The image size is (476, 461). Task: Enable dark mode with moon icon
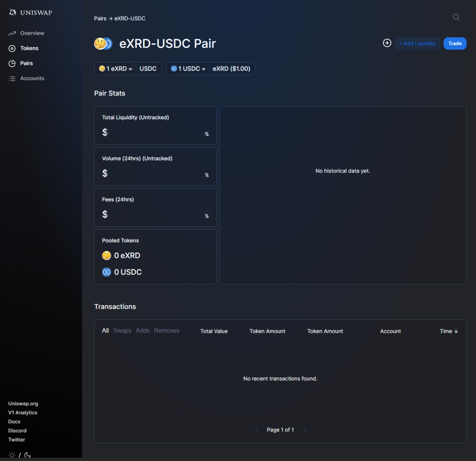(x=26, y=455)
